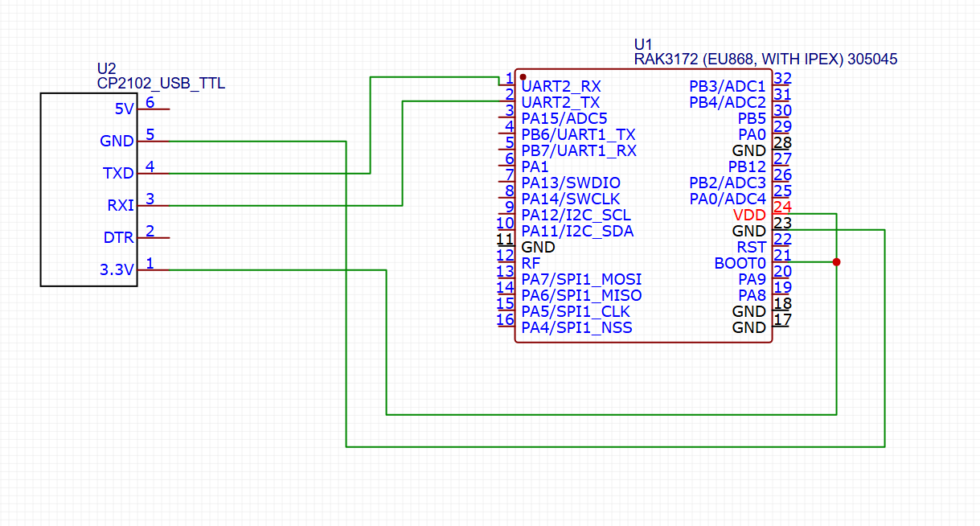Click the PA12/I2C_SCL pin label

coord(576,216)
